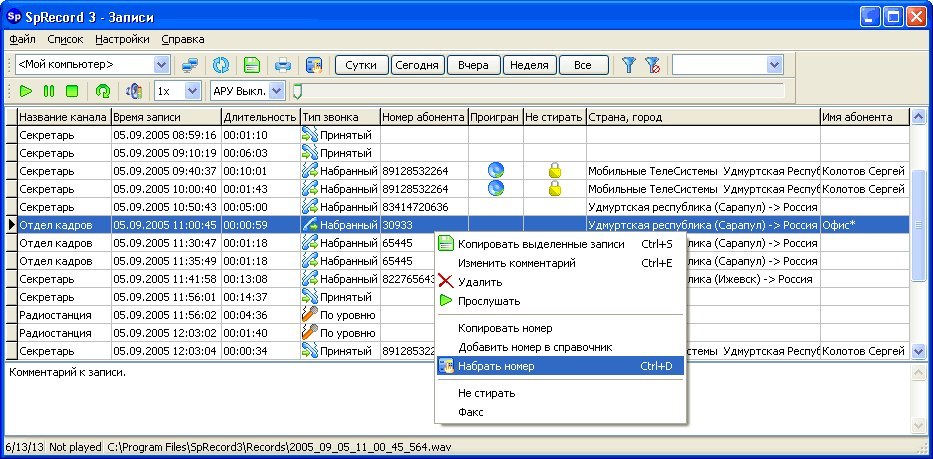The height and width of the screenshot is (459, 933).
Task: Click the played globe icon in 09:40:37 row
Action: [x=496, y=171]
